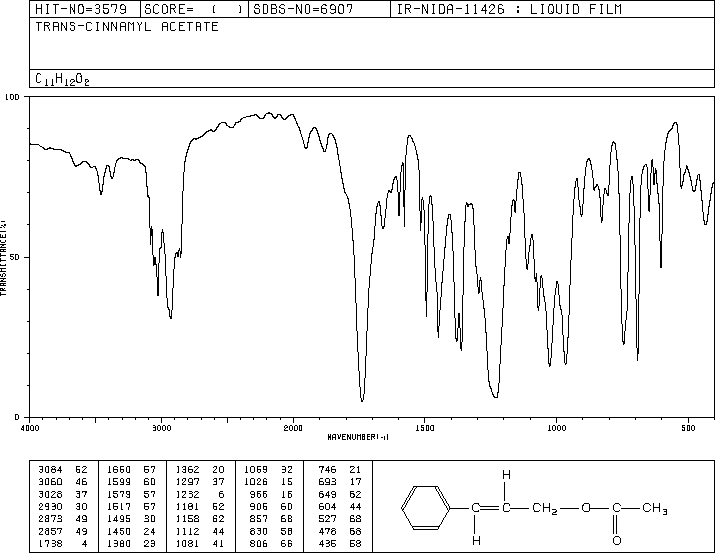Click the 500 x-axis tick label

688,428
